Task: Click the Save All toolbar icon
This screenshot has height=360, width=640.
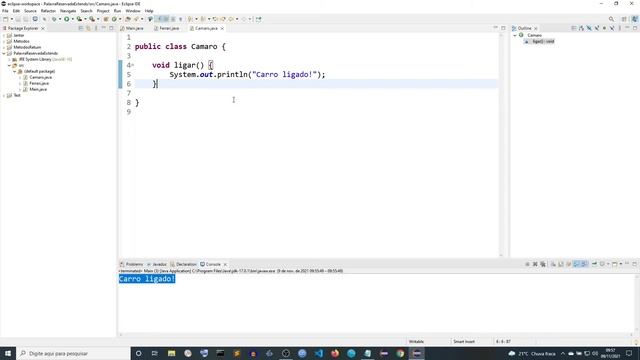Action: 26,19
